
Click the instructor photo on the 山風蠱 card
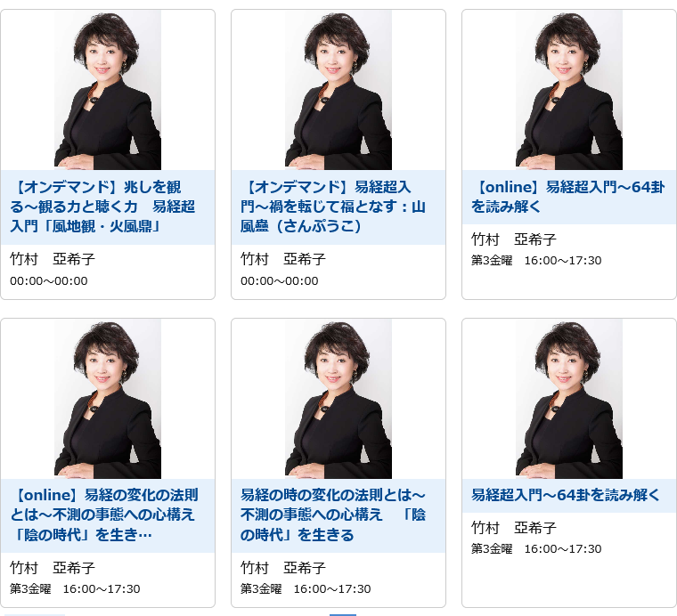point(338,90)
